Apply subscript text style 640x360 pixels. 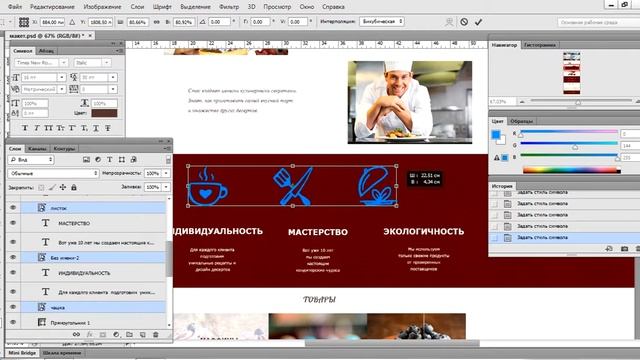84,128
